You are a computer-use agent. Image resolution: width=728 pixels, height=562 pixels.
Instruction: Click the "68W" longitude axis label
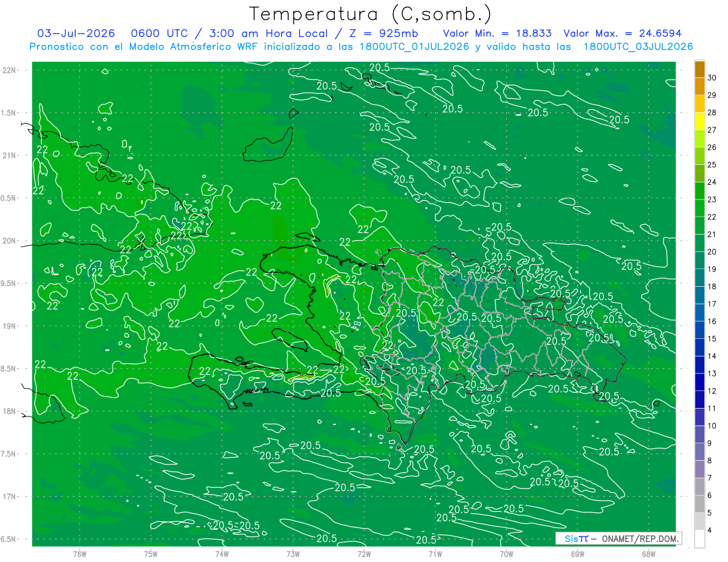click(x=648, y=554)
